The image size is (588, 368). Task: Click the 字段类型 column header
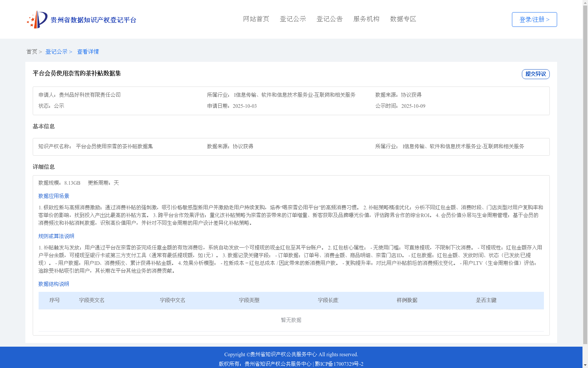[x=249, y=300]
